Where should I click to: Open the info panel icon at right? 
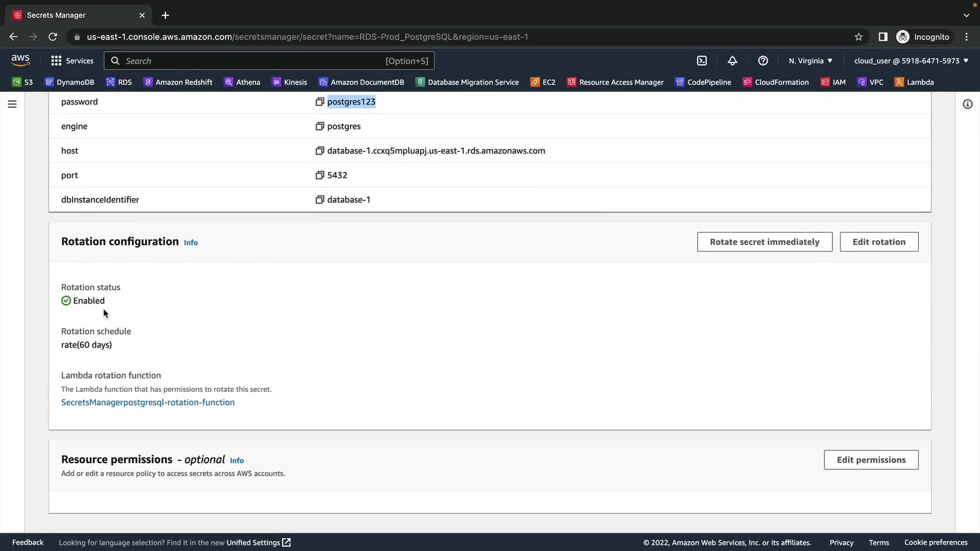tap(967, 104)
